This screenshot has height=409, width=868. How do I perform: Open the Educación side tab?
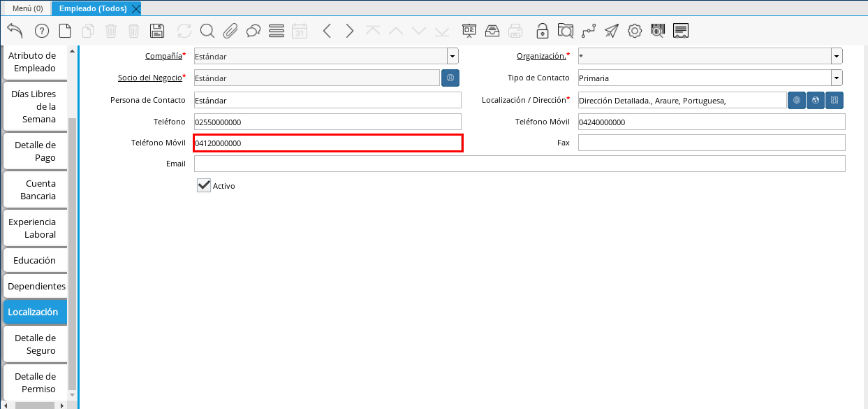(x=35, y=260)
